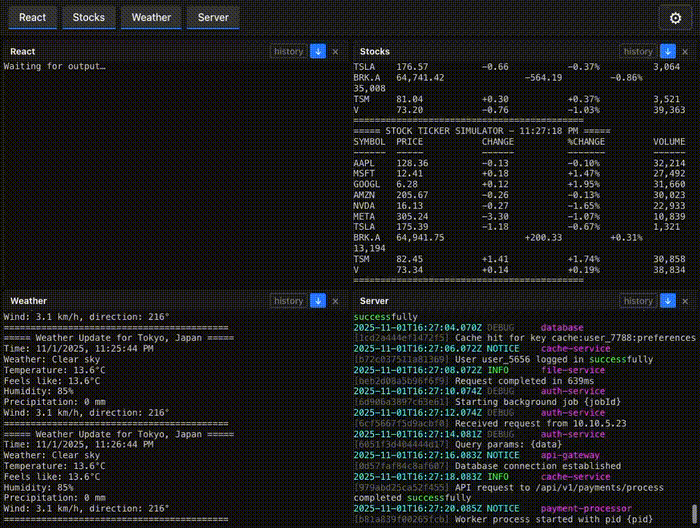Click the weather time '11:26:44 PM' line
700x528 pixels.
[79, 445]
